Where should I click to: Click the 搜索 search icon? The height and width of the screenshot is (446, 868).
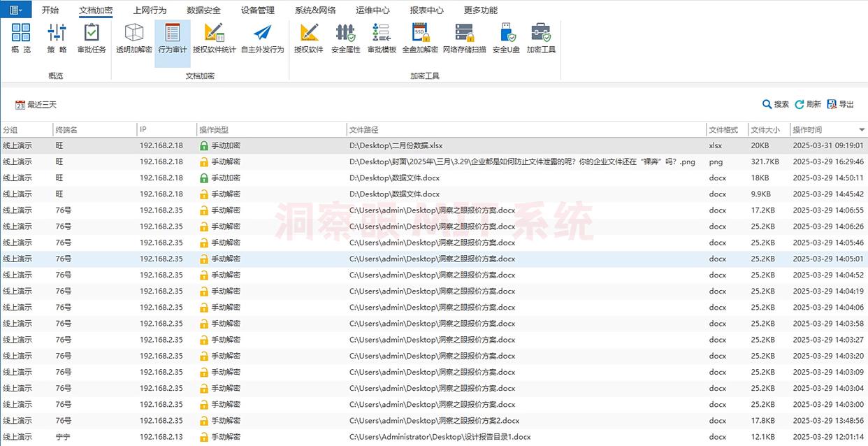(767, 104)
